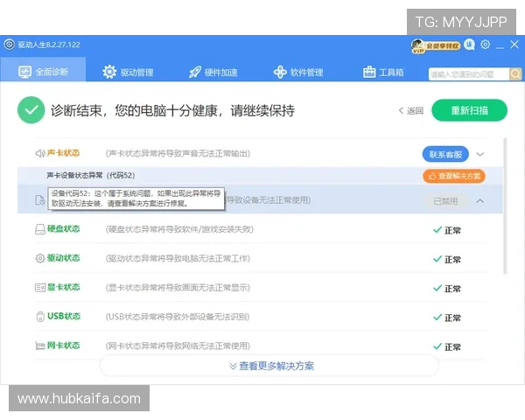Image resolution: width=525 pixels, height=420 pixels.
Task: Click the 重新扫描 button
Action: pos(469,110)
